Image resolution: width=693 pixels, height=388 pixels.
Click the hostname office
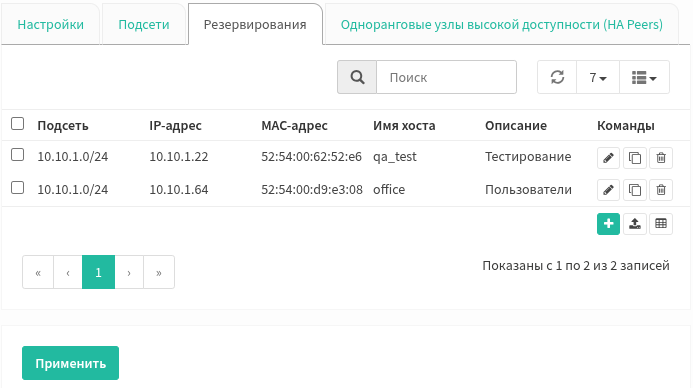(389, 190)
